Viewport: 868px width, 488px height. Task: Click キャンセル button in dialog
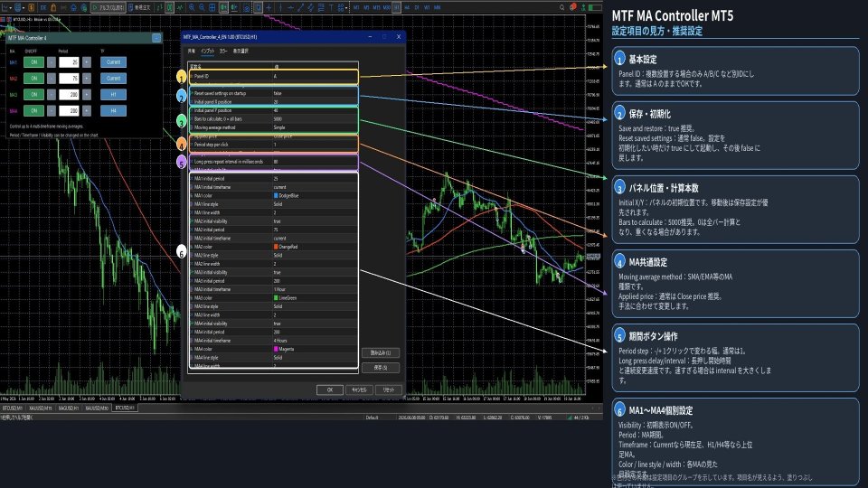(359, 389)
